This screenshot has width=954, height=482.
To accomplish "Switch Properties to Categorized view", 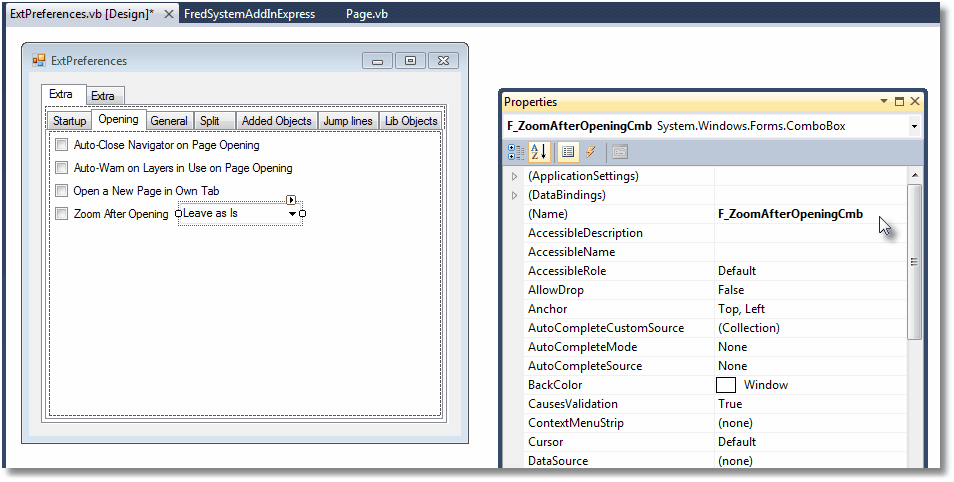I will pyautogui.click(x=515, y=152).
